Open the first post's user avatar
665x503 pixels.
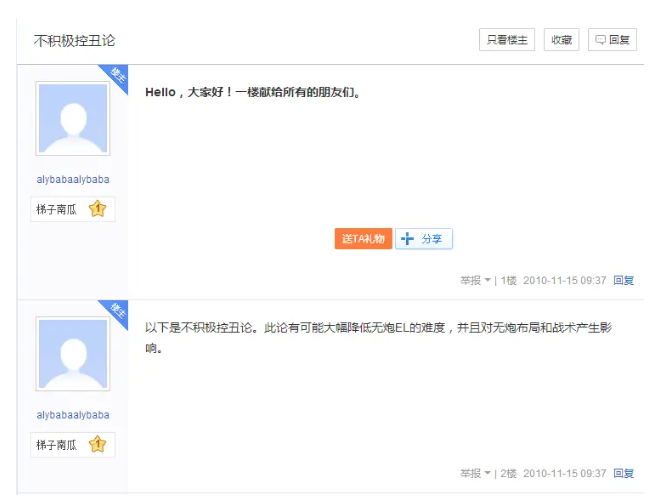point(73,119)
